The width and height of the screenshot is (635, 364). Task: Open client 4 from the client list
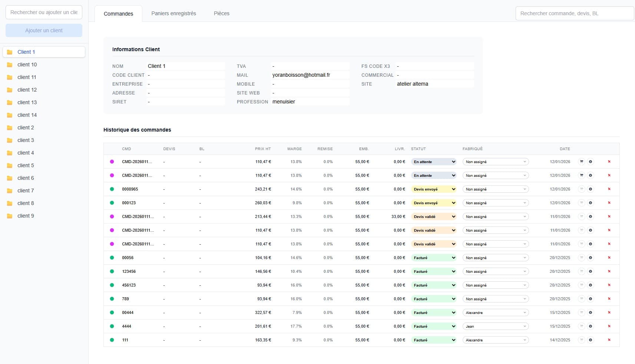44,153
